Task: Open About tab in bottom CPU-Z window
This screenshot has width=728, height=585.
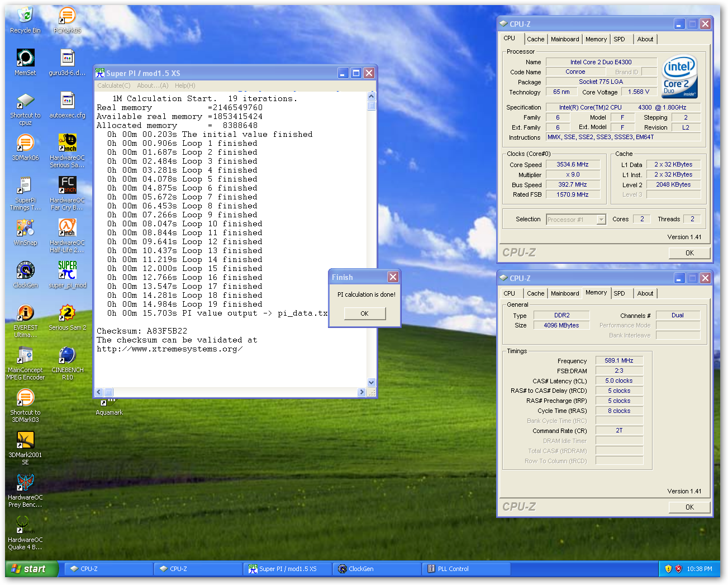Action: point(645,293)
